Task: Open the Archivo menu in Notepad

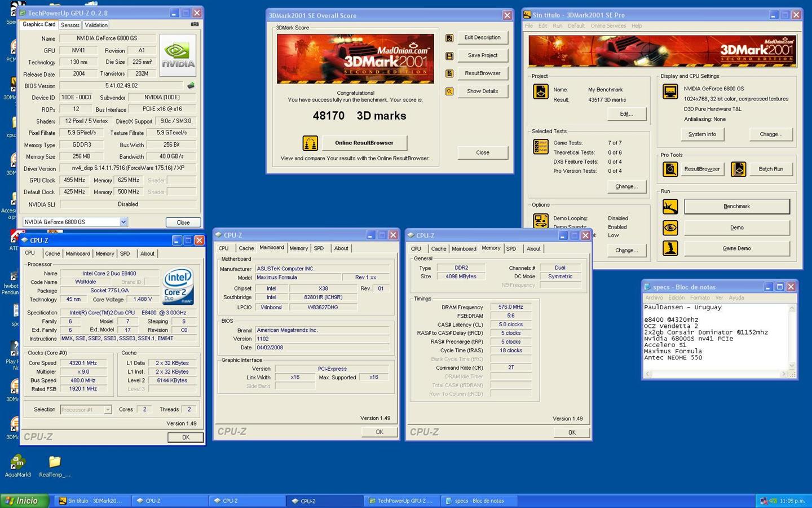Action: coord(654,297)
